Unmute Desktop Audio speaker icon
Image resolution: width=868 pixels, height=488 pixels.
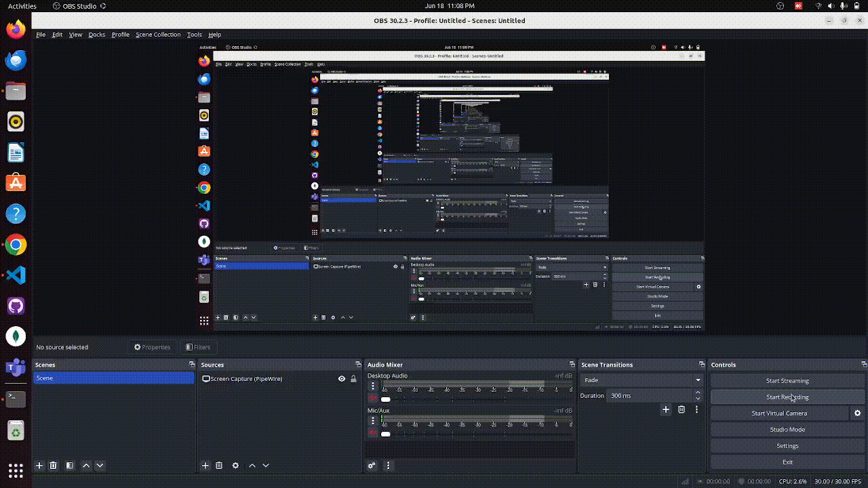pyautogui.click(x=372, y=398)
